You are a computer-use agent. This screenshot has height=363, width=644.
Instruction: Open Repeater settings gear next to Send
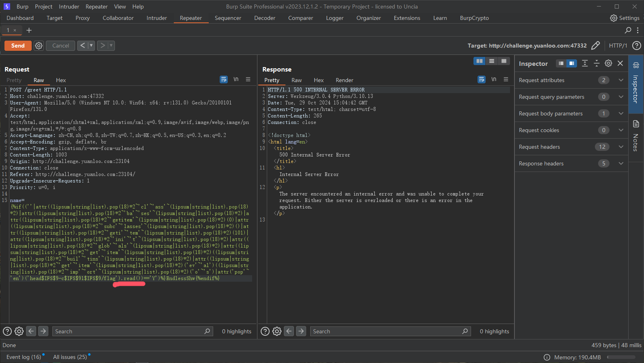pos(39,46)
